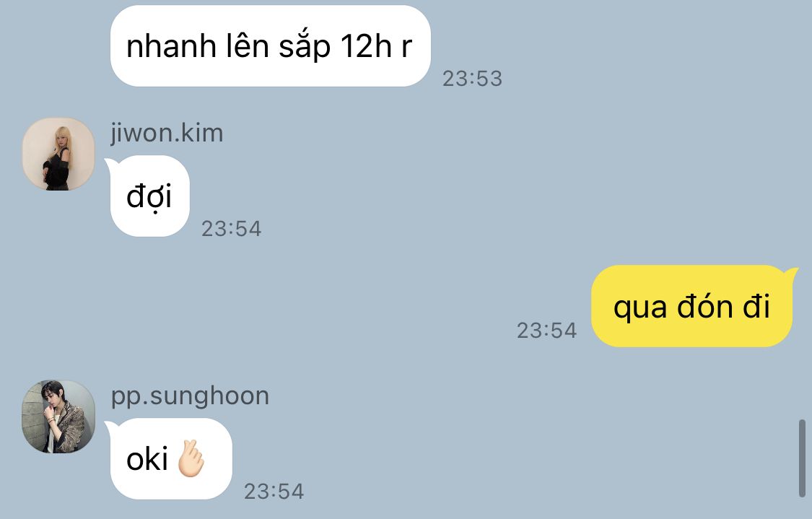Open pp.sunghoon's profile avatar
Image resolution: width=812 pixels, height=519 pixels.
[x=58, y=416]
